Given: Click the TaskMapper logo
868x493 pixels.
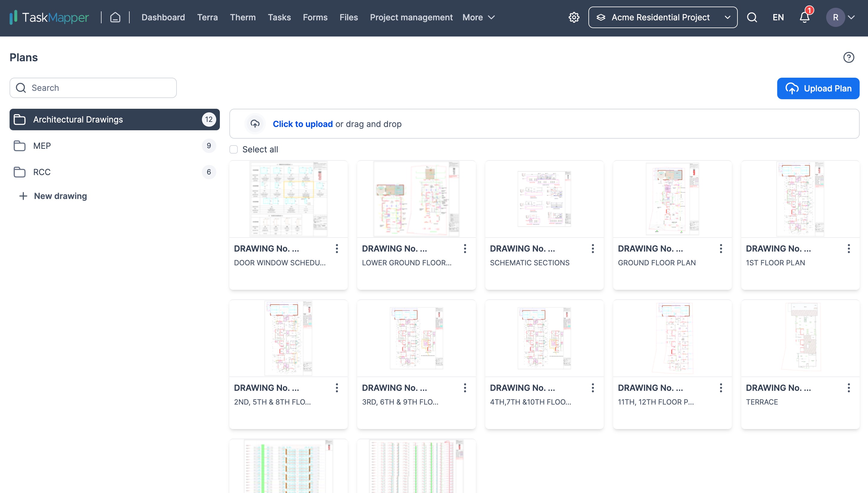Looking at the screenshot, I should coord(49,17).
